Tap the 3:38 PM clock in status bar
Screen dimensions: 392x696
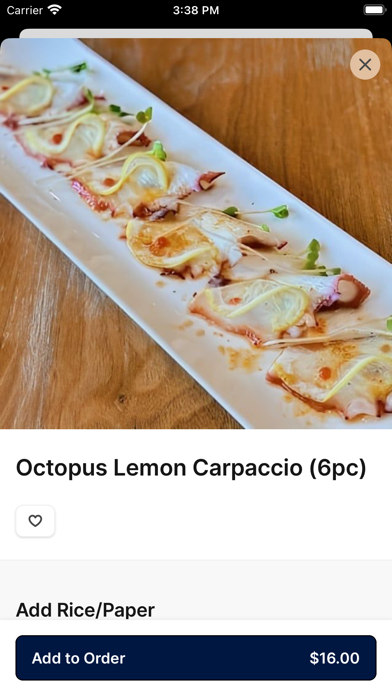coord(196,10)
